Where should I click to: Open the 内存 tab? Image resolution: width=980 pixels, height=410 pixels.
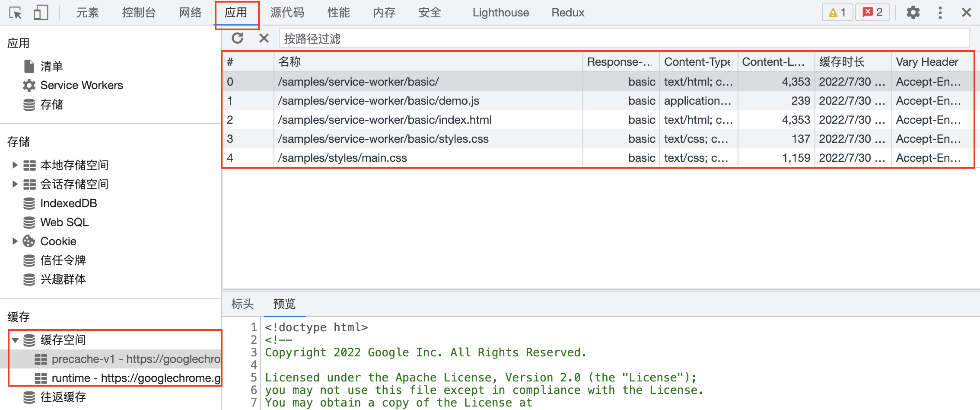coord(384,13)
